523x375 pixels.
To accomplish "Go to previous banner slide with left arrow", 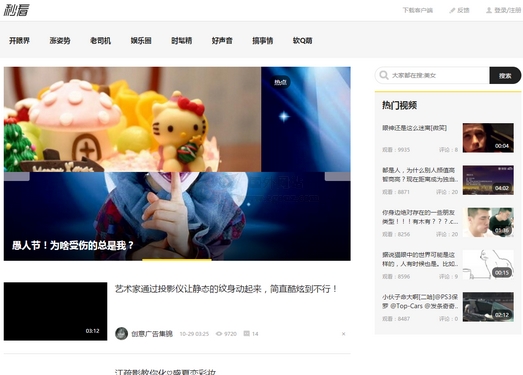I will pyautogui.click(x=17, y=176).
